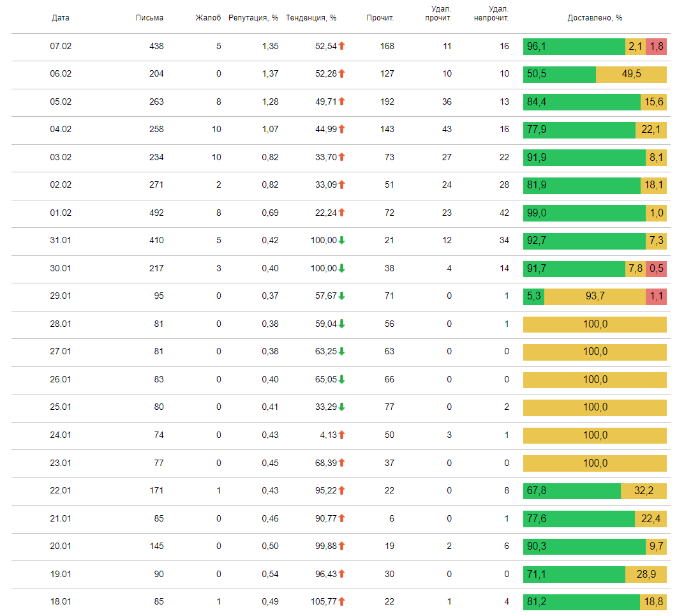Click the Репутация, % column header
Viewport: 677px width, 616px height.
[x=253, y=18]
